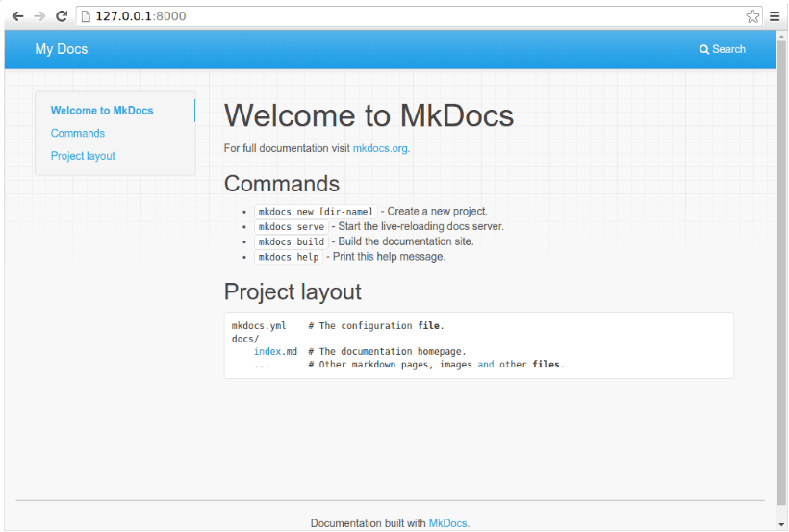Screen dimensions: 789x532
Task: Click the 'mkdocs help' code snippet
Action: pyautogui.click(x=288, y=258)
